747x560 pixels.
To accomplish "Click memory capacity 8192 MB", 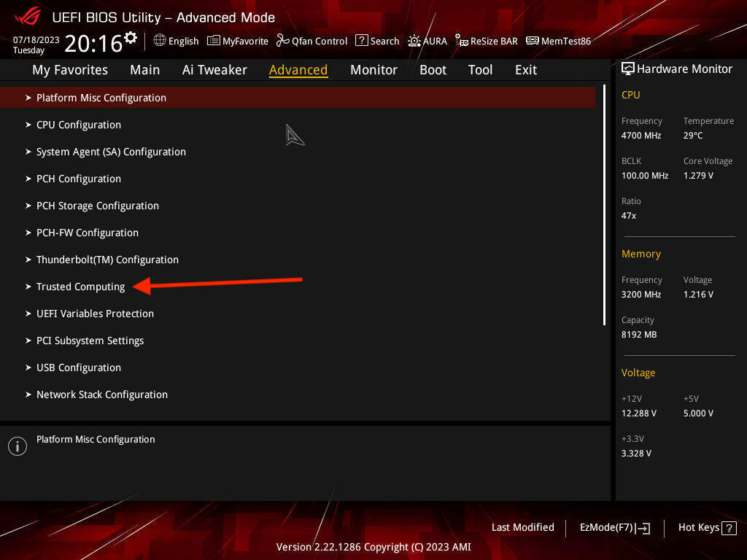I will [639, 334].
